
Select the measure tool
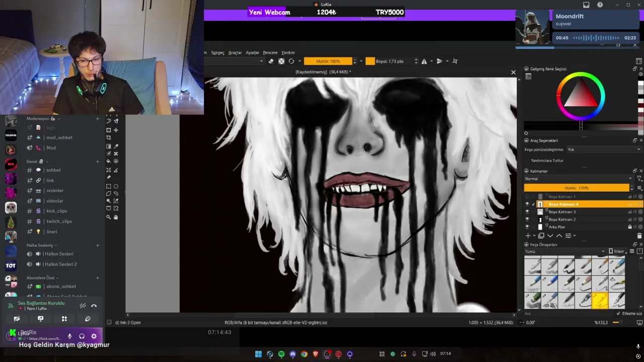(116, 170)
